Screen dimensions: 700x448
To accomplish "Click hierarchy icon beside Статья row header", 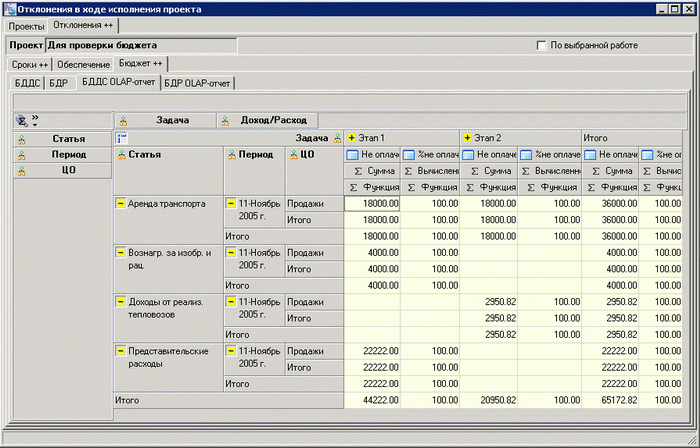I will (x=121, y=155).
